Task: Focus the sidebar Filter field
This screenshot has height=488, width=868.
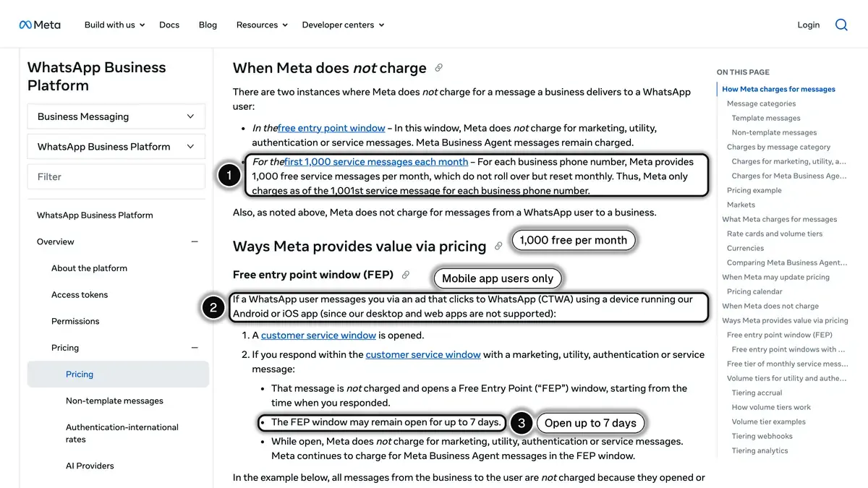Action: [116, 176]
